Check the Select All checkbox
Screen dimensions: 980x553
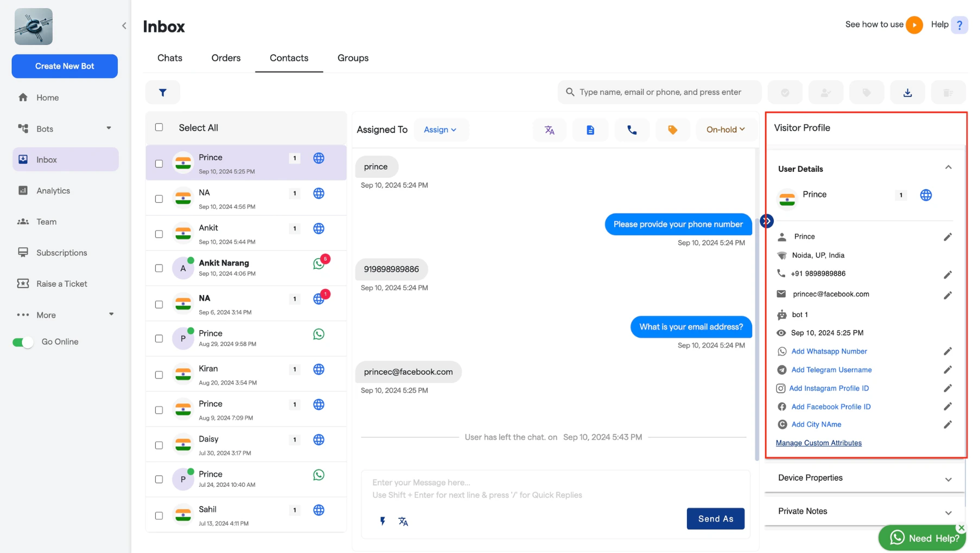click(x=159, y=127)
